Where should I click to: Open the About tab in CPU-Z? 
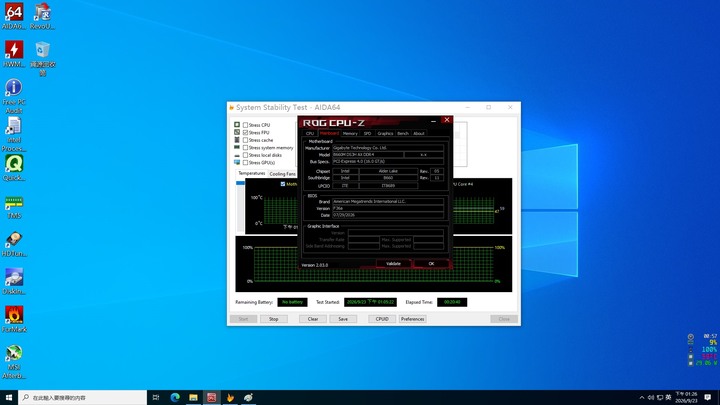[x=419, y=133]
